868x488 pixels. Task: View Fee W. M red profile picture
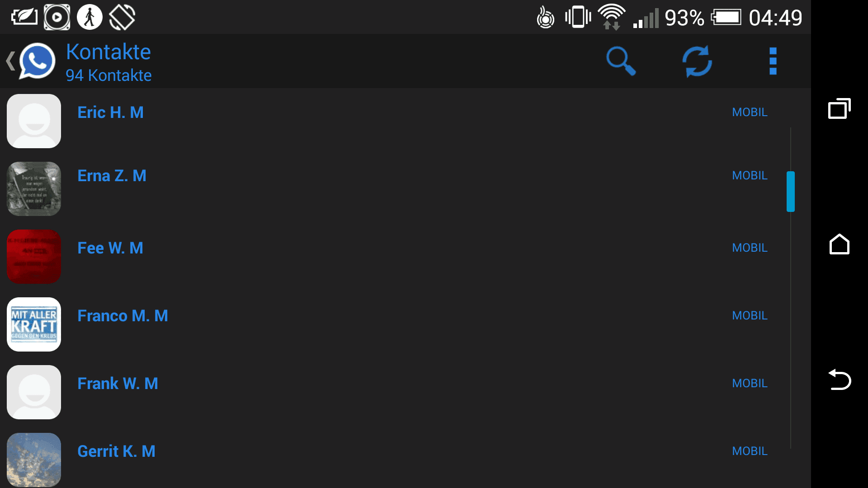click(x=34, y=257)
